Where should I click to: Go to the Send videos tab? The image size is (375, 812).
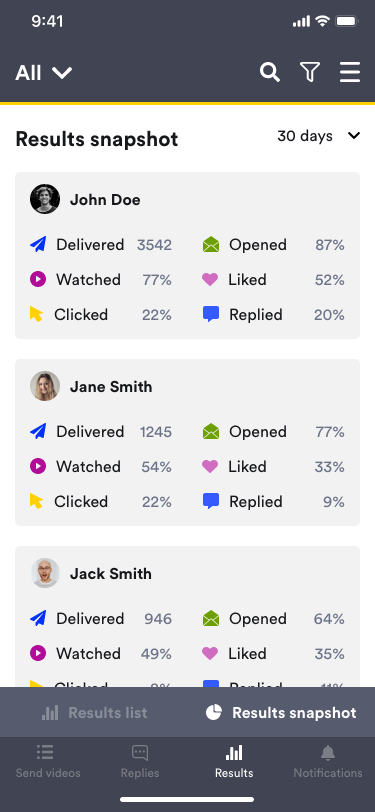pyautogui.click(x=48, y=762)
